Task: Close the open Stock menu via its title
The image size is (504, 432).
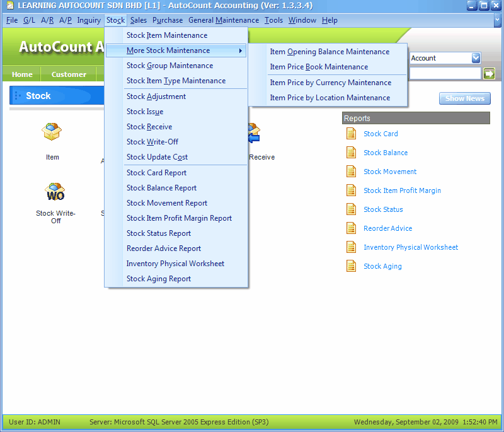Action: (x=116, y=20)
